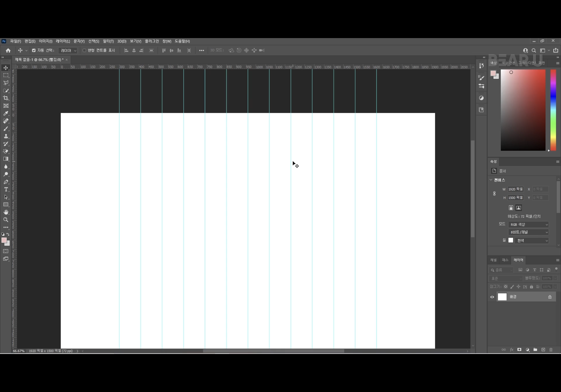Toggle the 자동 선택 checkbox
The image size is (561, 392).
pos(34,50)
